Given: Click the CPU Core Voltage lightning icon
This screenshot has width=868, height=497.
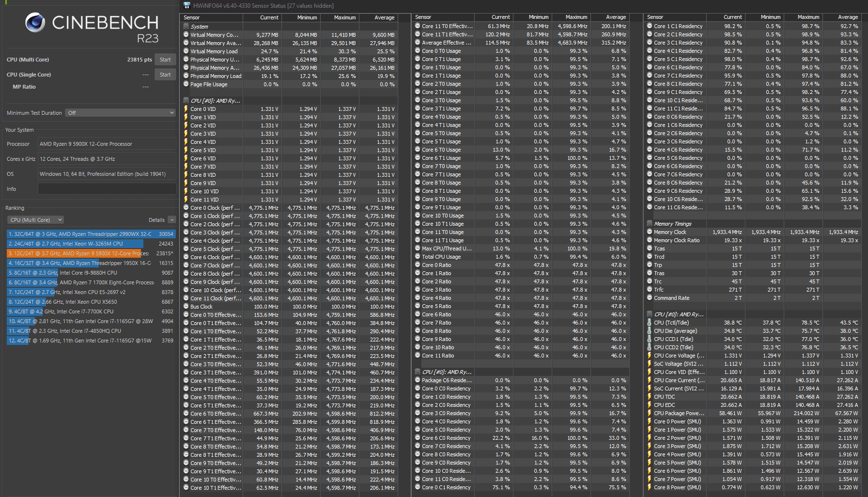Looking at the screenshot, I should pyautogui.click(x=650, y=356).
